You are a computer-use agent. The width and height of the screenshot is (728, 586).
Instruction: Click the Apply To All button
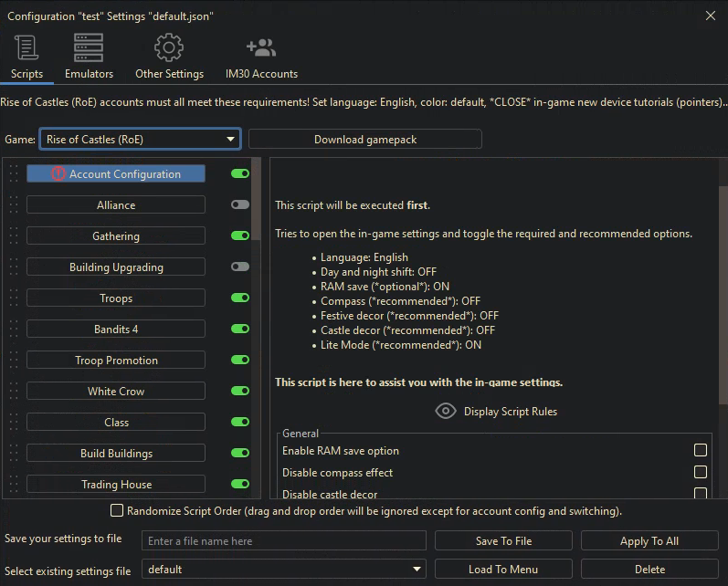pos(649,540)
